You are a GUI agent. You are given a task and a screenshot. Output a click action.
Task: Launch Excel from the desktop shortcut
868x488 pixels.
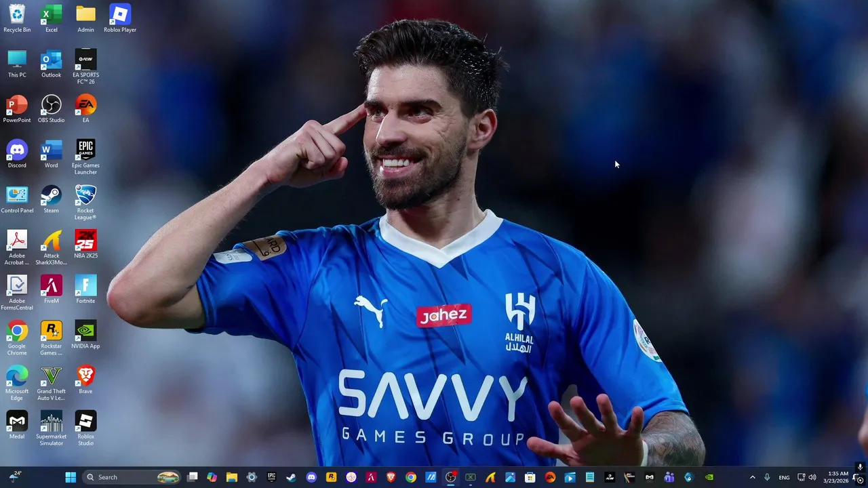tap(52, 18)
